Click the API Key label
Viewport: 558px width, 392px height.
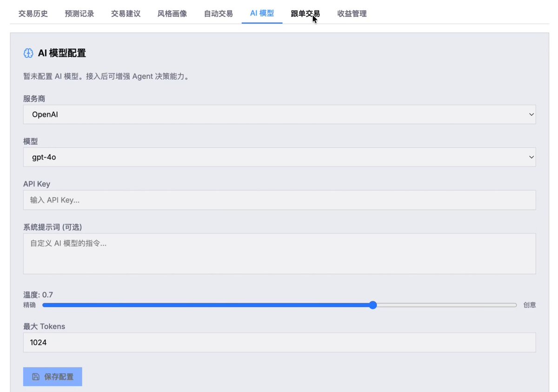pyautogui.click(x=37, y=184)
